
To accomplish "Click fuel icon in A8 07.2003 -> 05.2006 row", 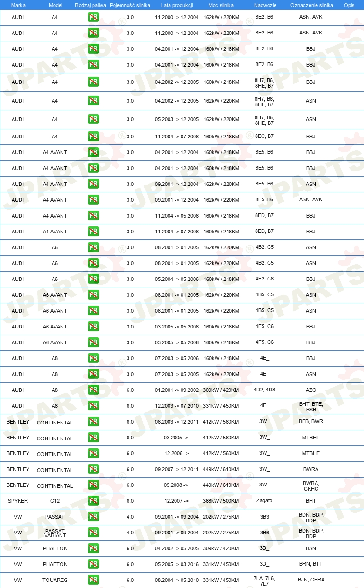I will point(93,358).
